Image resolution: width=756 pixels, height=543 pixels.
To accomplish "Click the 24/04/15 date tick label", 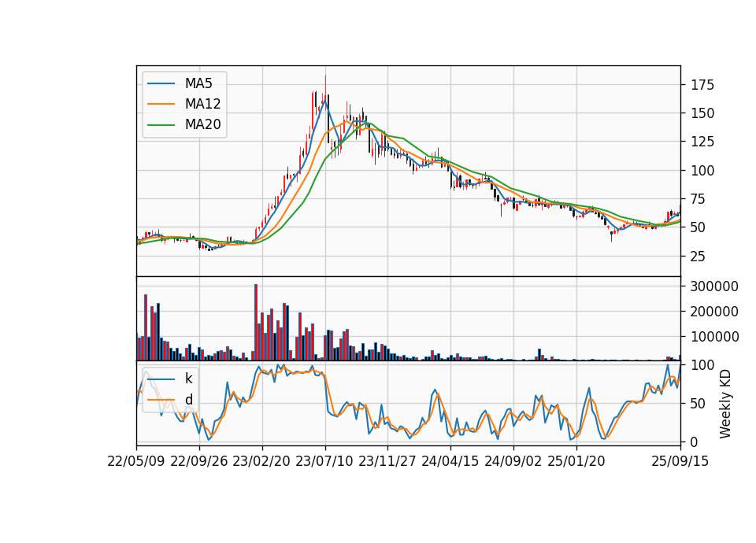I will coord(450,461).
